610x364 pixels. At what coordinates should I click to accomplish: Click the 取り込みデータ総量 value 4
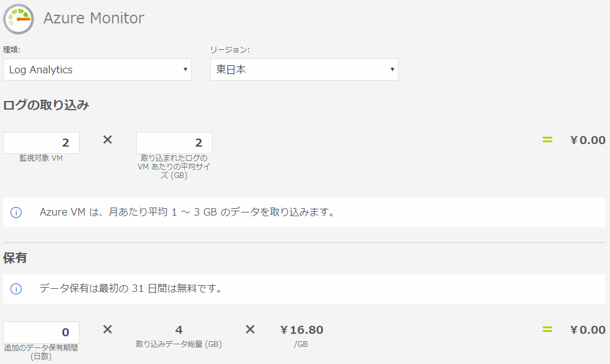(179, 330)
